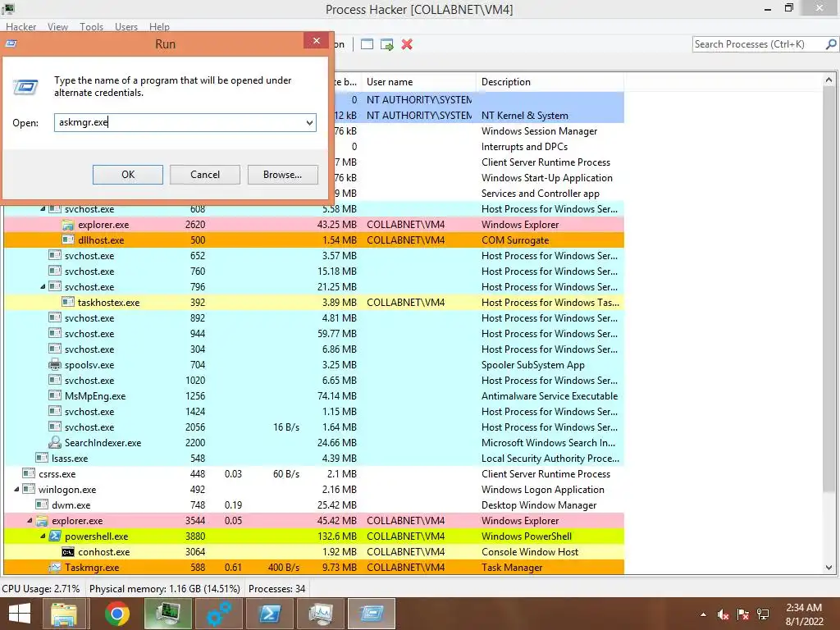Click the muted volume tray icon
This screenshot has width=840, height=630.
[x=723, y=614]
